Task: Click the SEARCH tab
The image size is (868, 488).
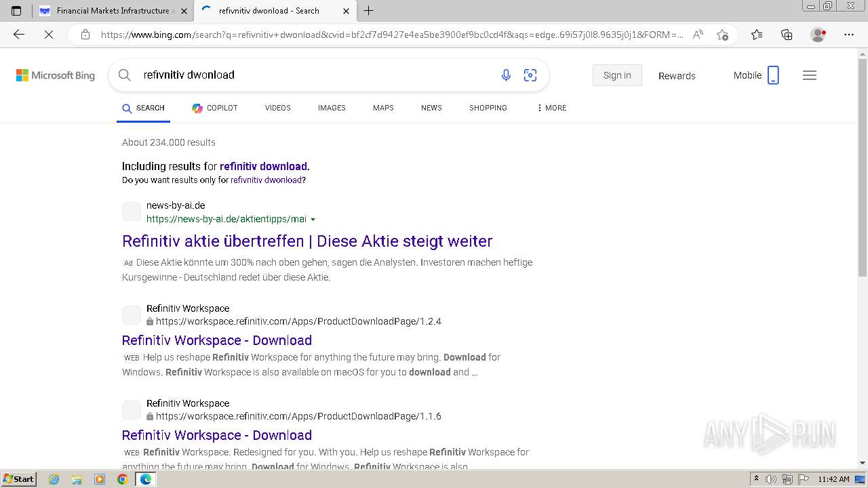Action: point(143,108)
